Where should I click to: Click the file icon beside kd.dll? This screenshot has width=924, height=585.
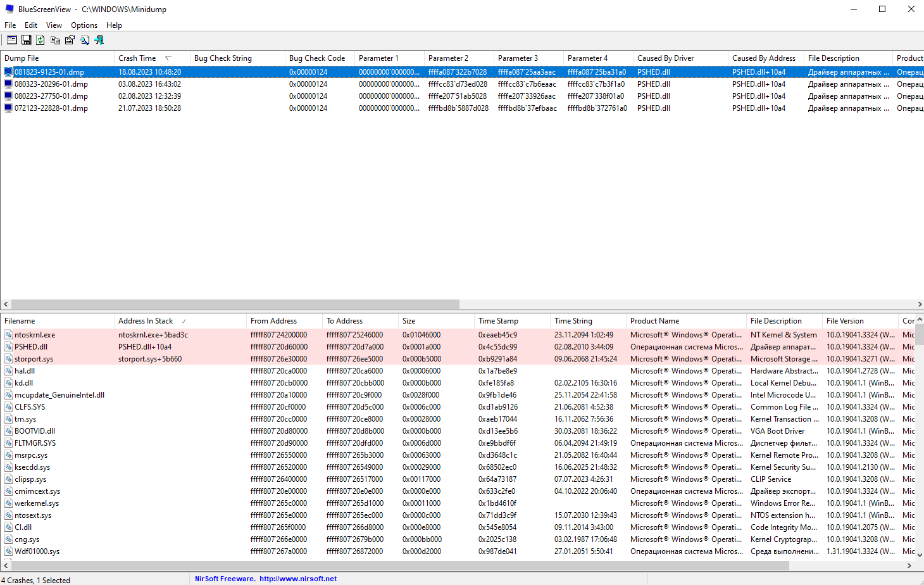click(x=9, y=383)
